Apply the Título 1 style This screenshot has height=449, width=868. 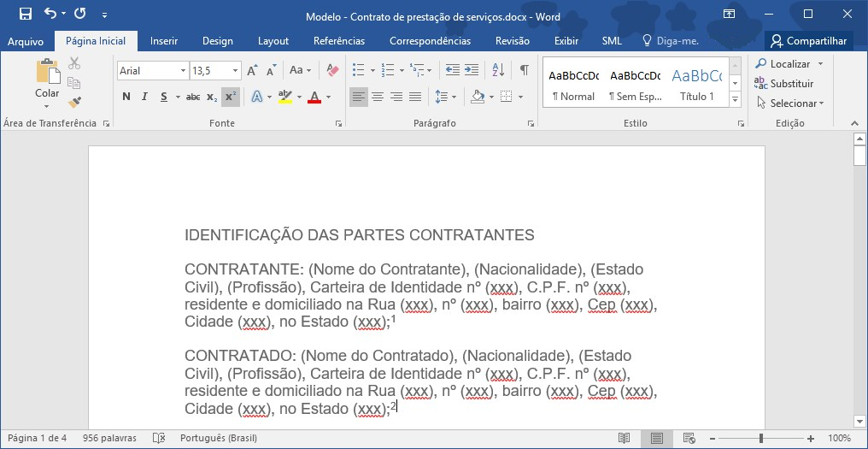(696, 85)
